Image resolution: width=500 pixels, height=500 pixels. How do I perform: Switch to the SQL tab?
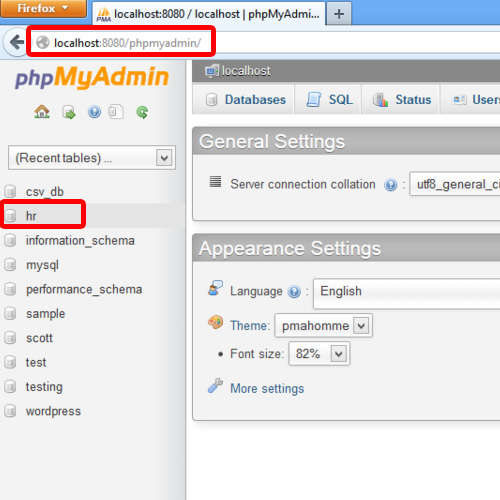(329, 100)
